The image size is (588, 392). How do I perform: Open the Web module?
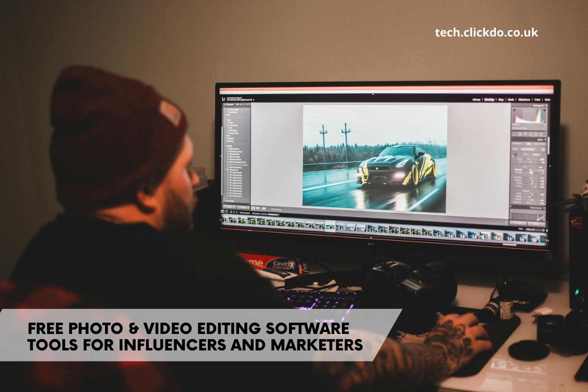coord(548,100)
